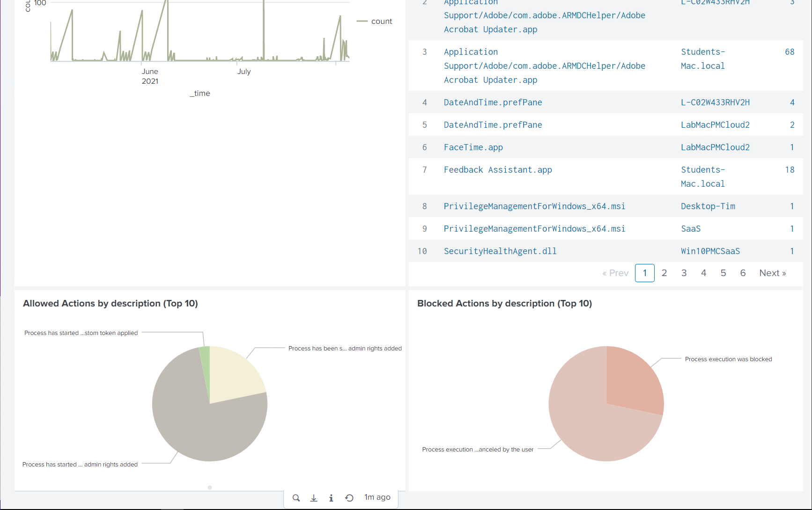Select SecurityHealthAgent.dll entry
Viewport: 812px width, 510px height.
click(500, 251)
